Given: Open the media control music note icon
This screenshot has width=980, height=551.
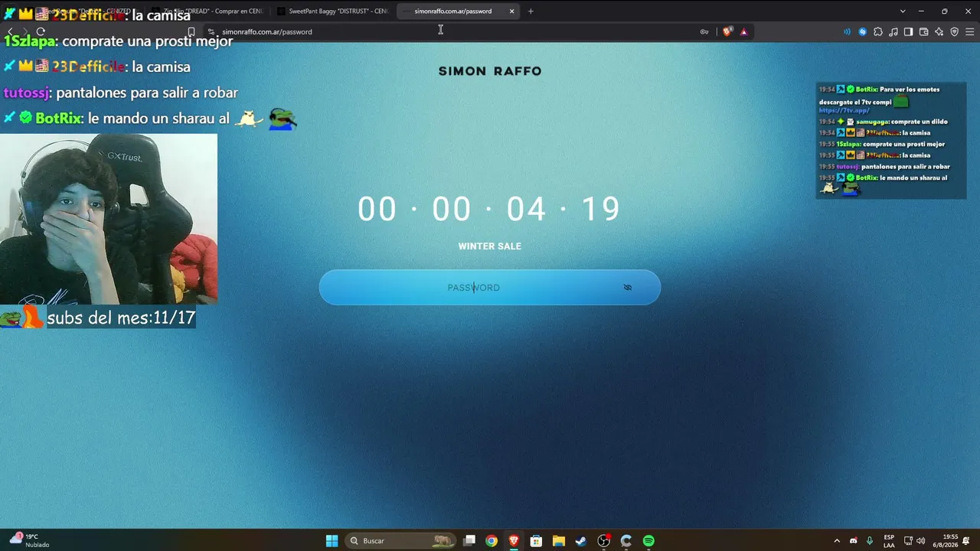Looking at the screenshot, I should tap(893, 32).
